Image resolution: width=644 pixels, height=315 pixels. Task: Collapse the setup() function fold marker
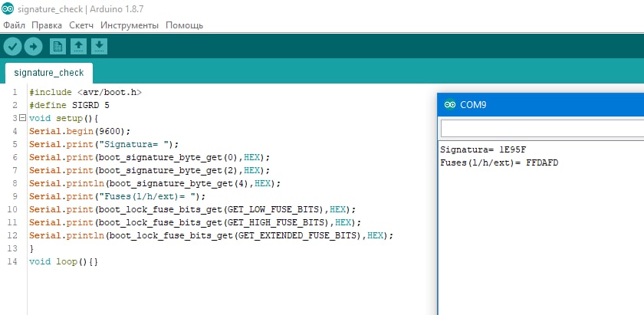(22, 118)
